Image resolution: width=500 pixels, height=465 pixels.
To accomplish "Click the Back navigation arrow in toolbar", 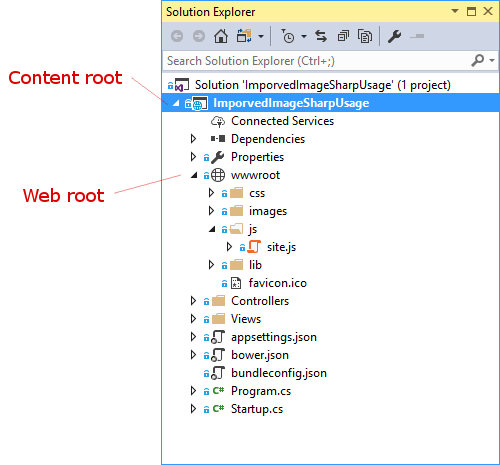I will pyautogui.click(x=177, y=36).
